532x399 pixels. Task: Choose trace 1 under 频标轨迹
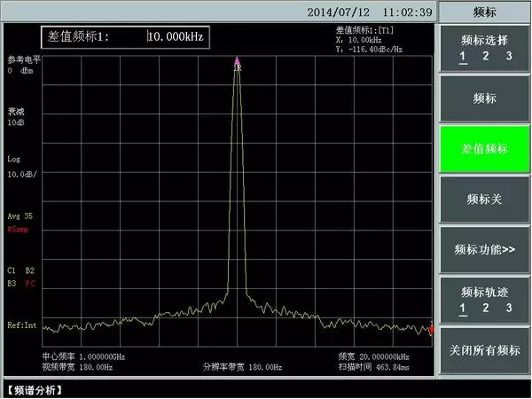click(x=463, y=309)
